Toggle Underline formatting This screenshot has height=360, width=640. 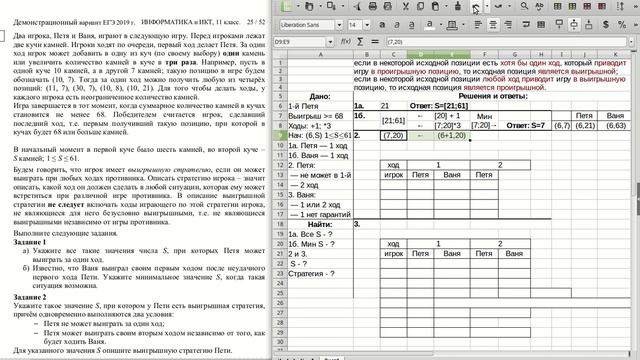pos(411,25)
